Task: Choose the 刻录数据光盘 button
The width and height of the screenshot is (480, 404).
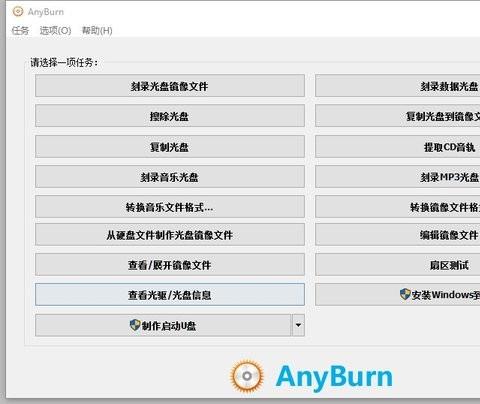Action: pos(398,86)
